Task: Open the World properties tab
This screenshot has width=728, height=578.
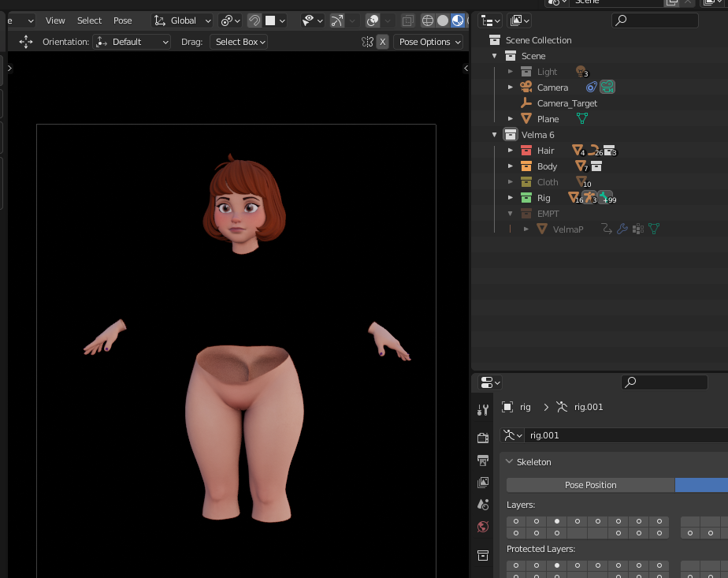Action: pos(483,526)
